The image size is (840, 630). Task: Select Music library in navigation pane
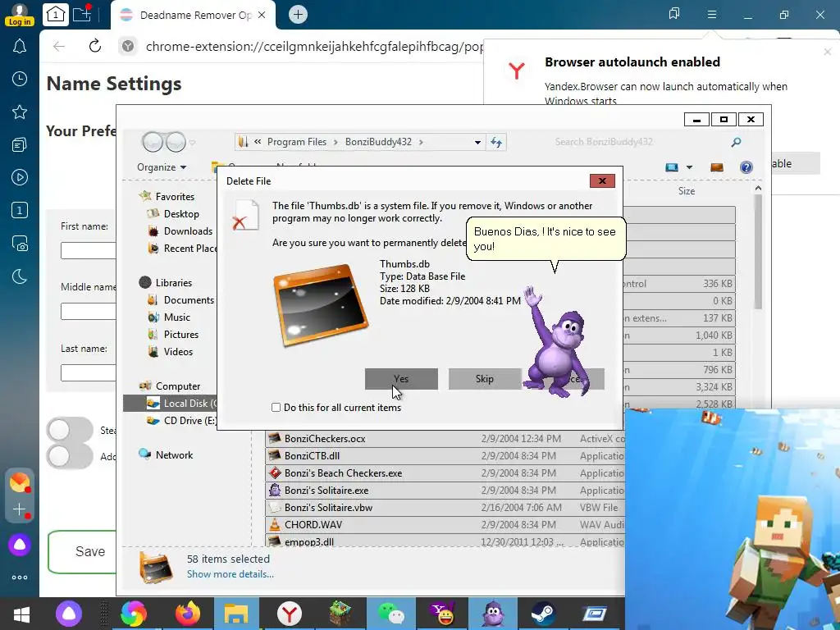point(177,317)
